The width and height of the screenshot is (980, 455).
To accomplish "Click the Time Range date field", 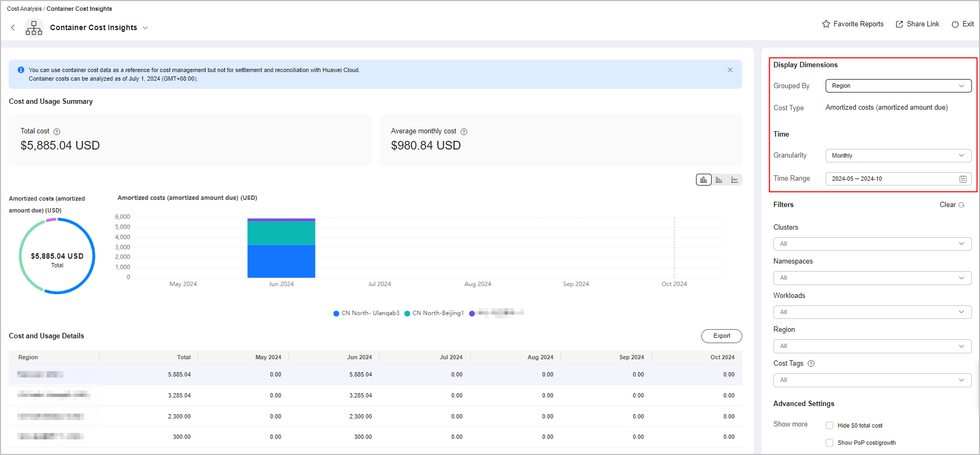I will click(x=898, y=179).
